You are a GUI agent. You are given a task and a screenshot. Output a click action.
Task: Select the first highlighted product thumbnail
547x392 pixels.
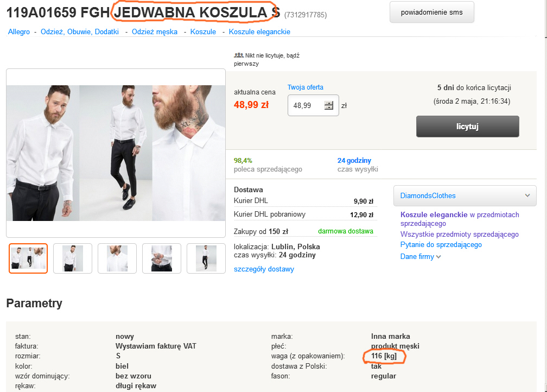pos(28,258)
